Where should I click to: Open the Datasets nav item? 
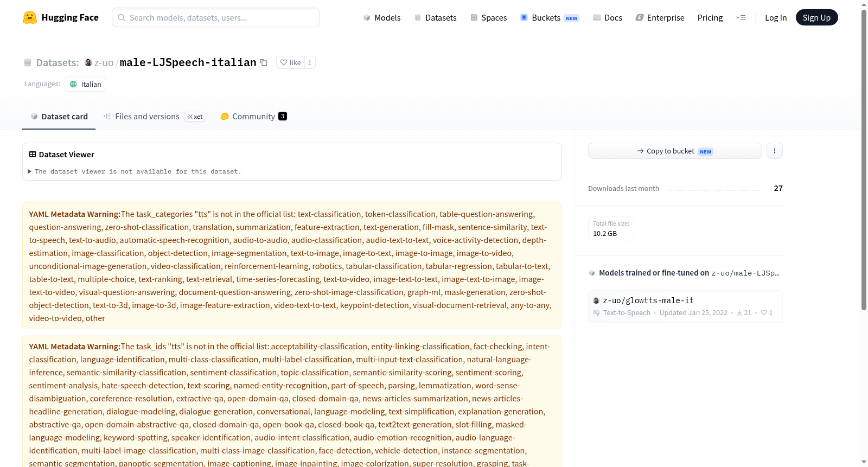coord(436,18)
